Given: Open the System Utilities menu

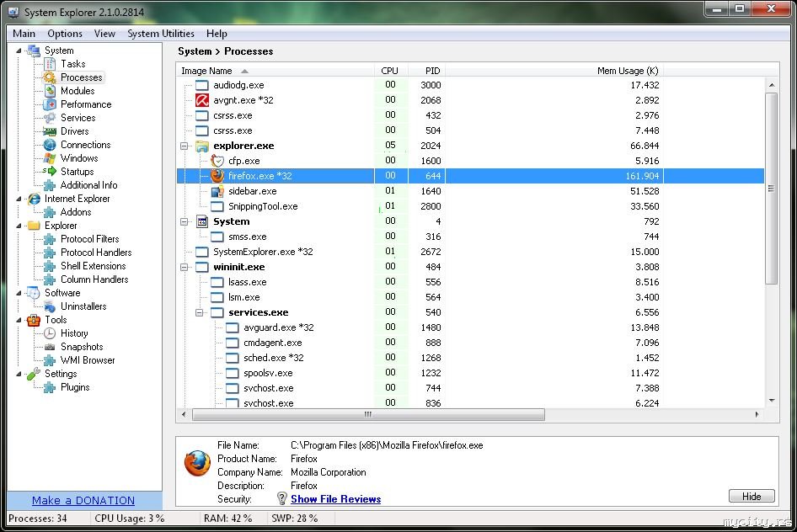Looking at the screenshot, I should 161,34.
